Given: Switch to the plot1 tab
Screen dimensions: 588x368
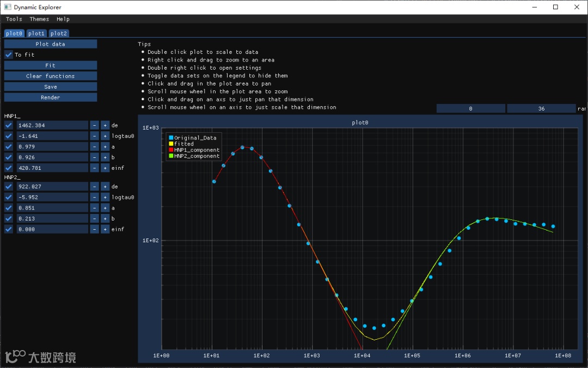Looking at the screenshot, I should point(36,34).
